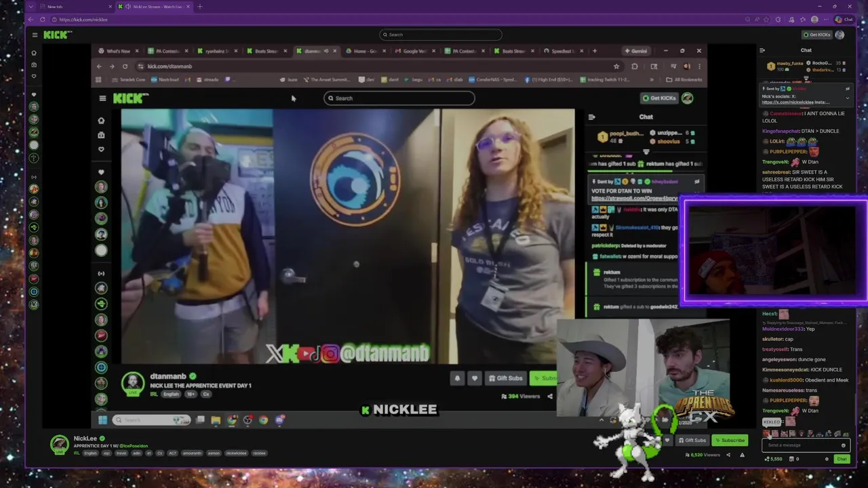
Task: Open browser profile avatar in toolbar
Action: 814,20
